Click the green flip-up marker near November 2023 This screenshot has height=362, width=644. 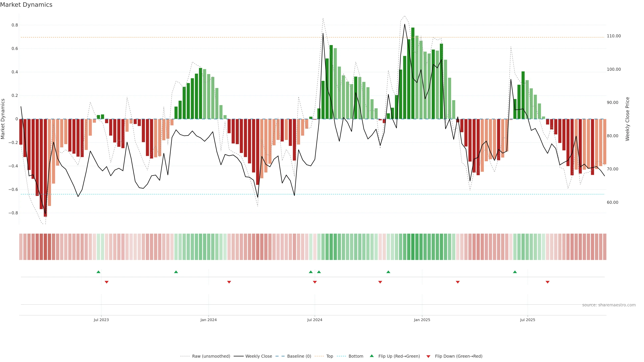(x=176, y=272)
